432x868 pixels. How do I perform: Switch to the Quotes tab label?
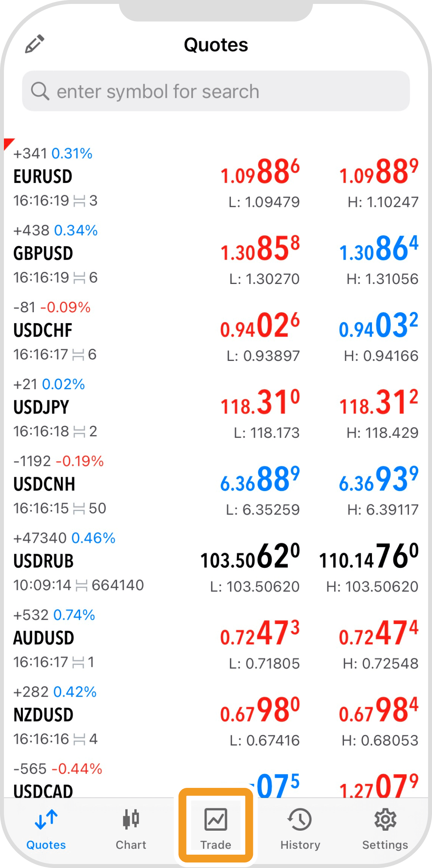[46, 845]
